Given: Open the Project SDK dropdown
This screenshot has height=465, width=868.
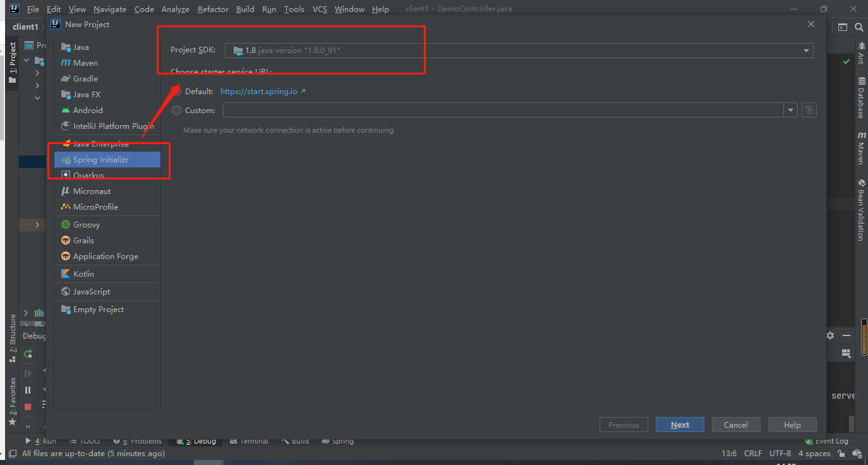Looking at the screenshot, I should pos(519,51).
